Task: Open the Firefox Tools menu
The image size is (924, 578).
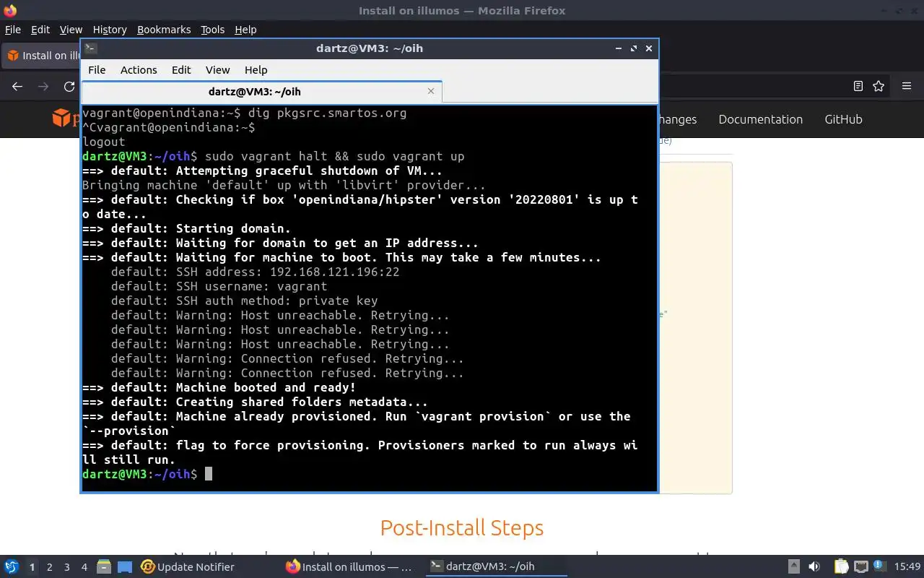Action: coord(212,30)
